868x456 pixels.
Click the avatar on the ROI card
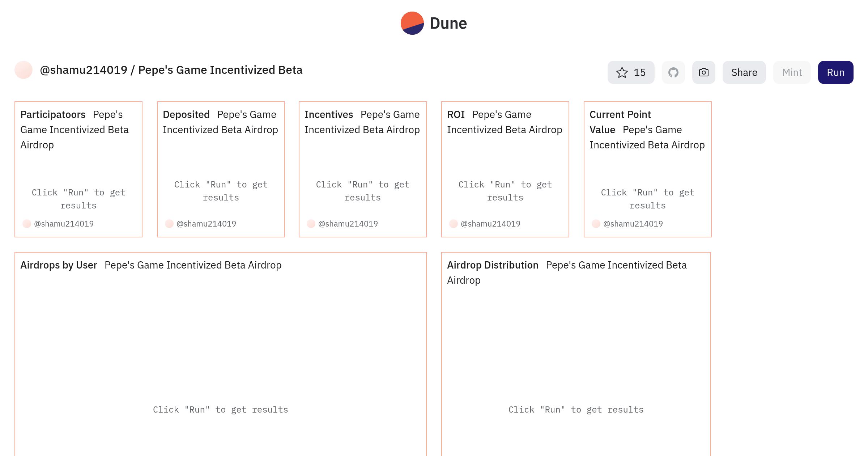454,224
